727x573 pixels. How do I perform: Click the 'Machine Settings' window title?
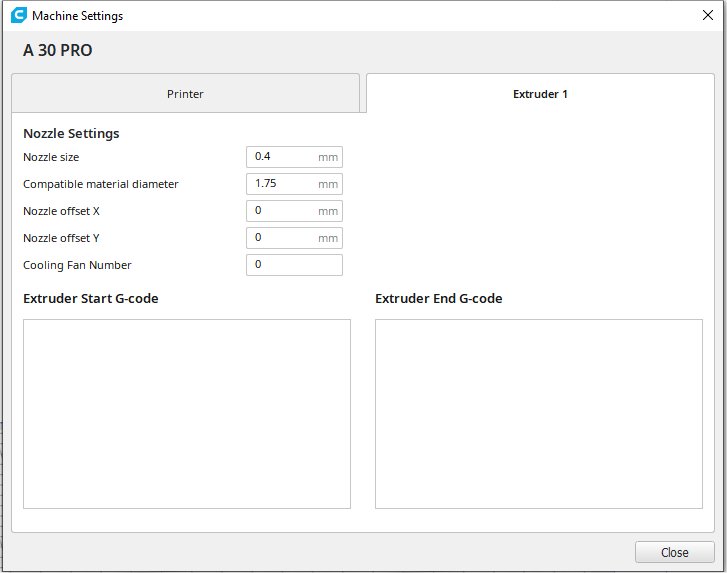pyautogui.click(x=77, y=16)
